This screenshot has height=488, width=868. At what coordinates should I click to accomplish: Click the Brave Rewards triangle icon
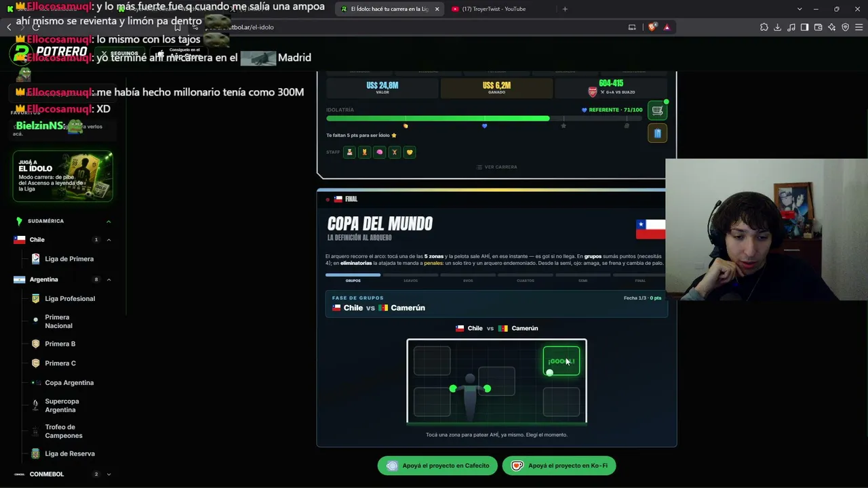click(x=667, y=27)
